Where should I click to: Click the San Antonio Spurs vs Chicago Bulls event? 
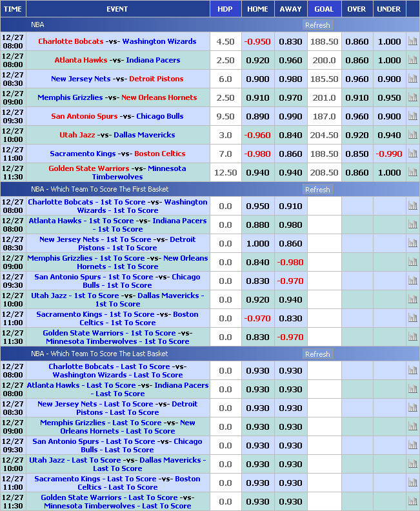117,116
